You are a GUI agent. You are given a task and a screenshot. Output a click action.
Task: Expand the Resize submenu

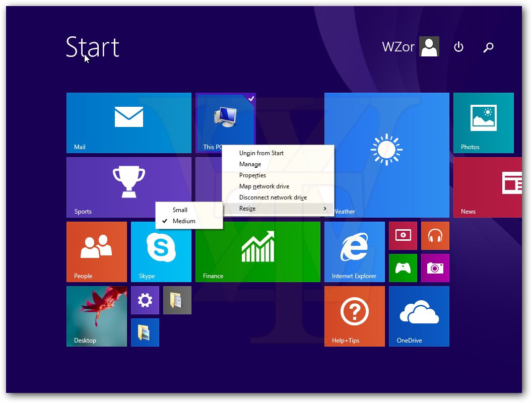click(278, 208)
